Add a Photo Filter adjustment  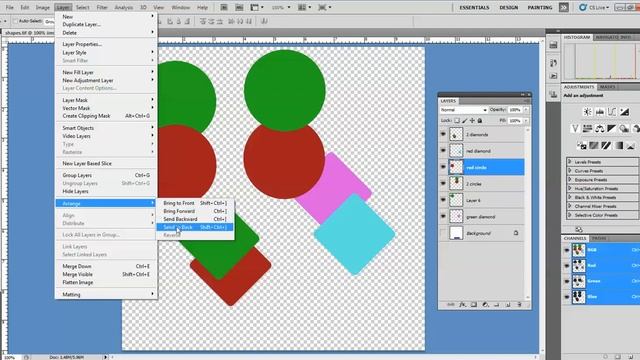click(x=624, y=129)
